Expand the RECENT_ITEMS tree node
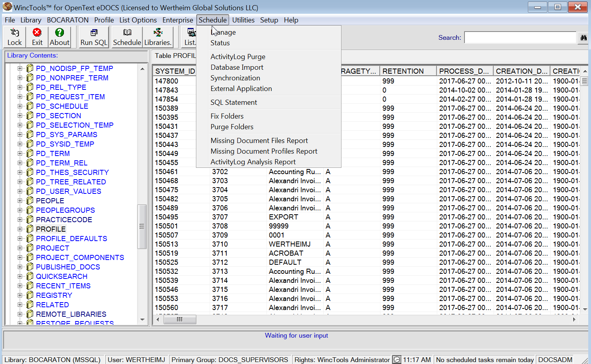The height and width of the screenshot is (364, 591). coord(20,286)
